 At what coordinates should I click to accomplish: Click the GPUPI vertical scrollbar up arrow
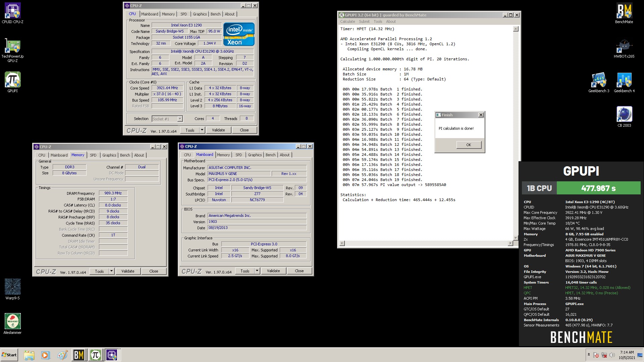pyautogui.click(x=516, y=29)
